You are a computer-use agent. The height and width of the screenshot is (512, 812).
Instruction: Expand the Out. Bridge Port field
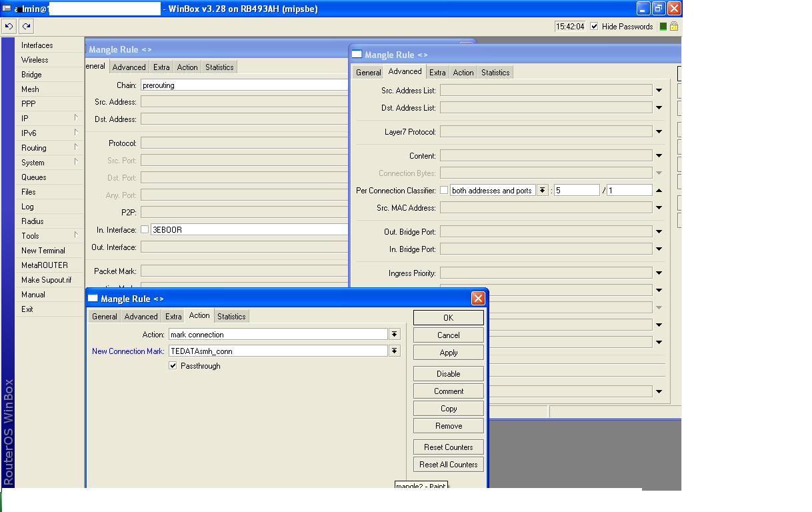[x=659, y=232]
